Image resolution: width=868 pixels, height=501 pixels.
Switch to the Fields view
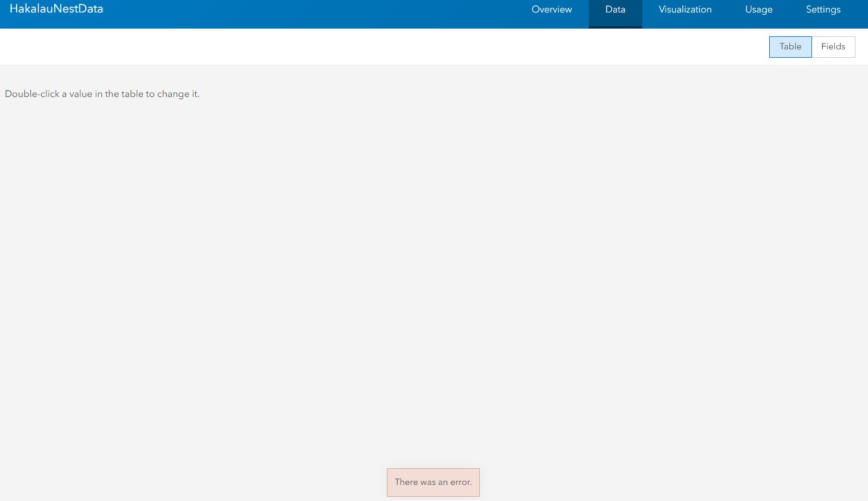pos(833,47)
